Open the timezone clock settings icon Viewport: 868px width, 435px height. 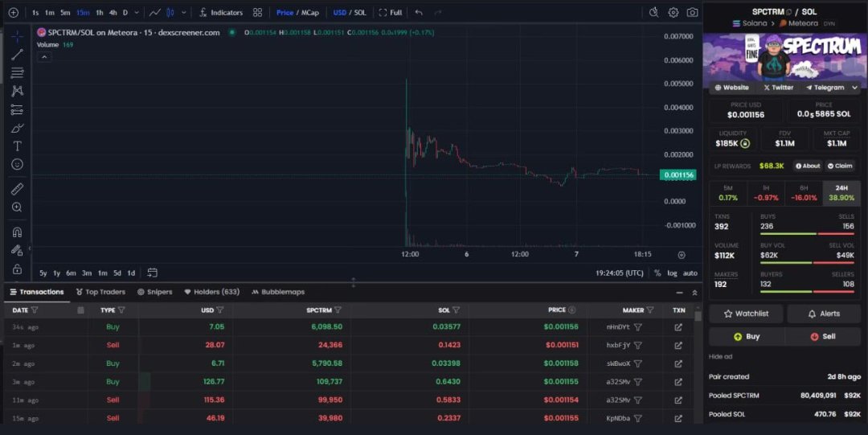point(653,12)
